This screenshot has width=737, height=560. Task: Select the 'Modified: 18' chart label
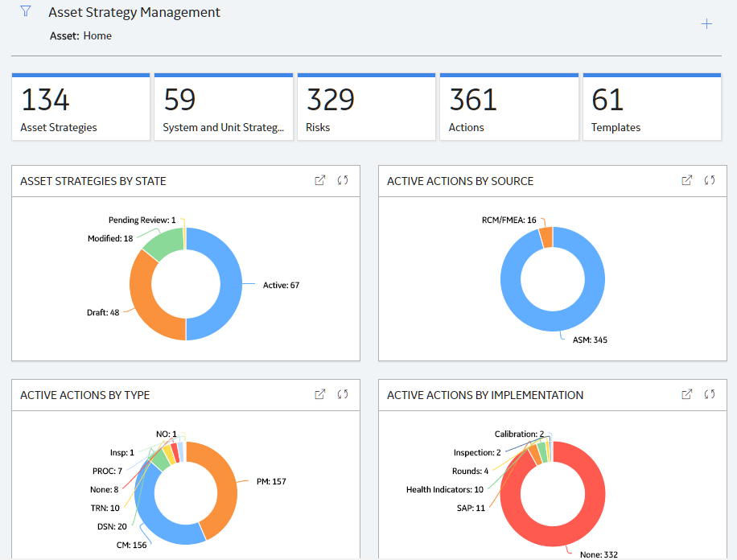[110, 238]
